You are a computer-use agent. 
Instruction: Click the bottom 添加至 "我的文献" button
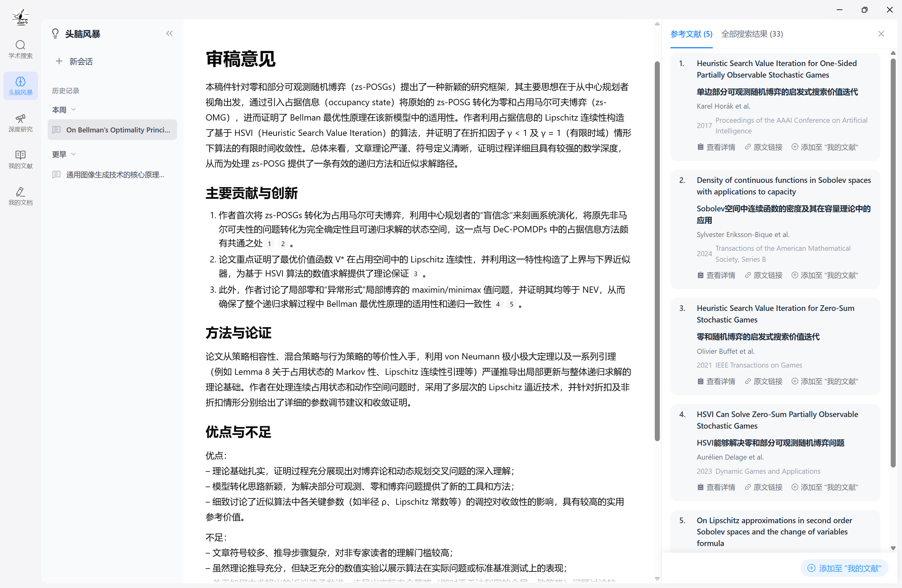coord(844,568)
